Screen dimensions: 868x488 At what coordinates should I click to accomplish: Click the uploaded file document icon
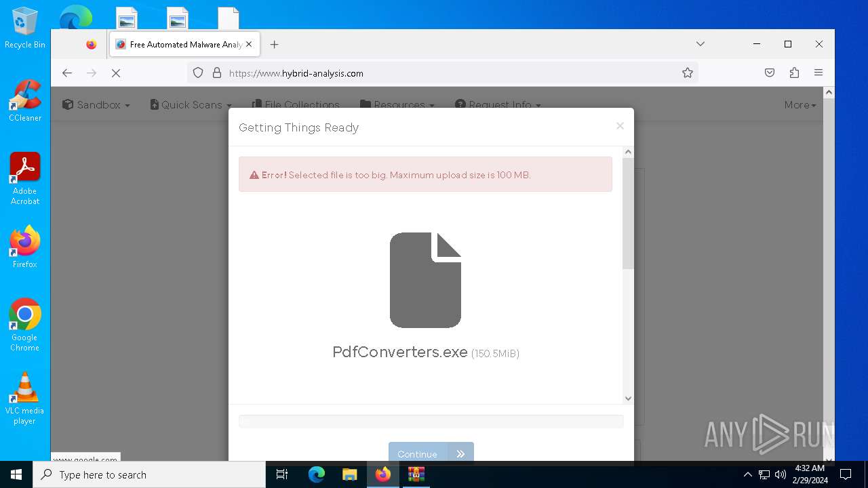(426, 280)
